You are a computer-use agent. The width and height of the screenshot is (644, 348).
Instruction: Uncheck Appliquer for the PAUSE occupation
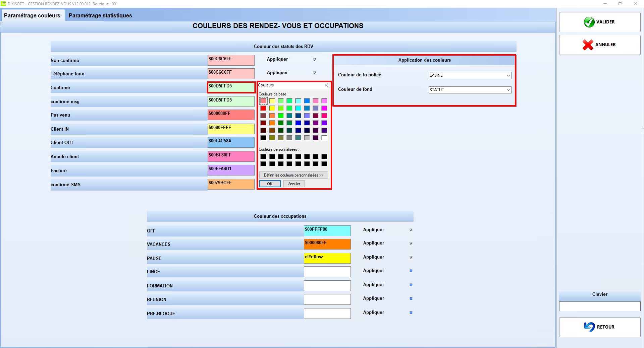(x=411, y=257)
